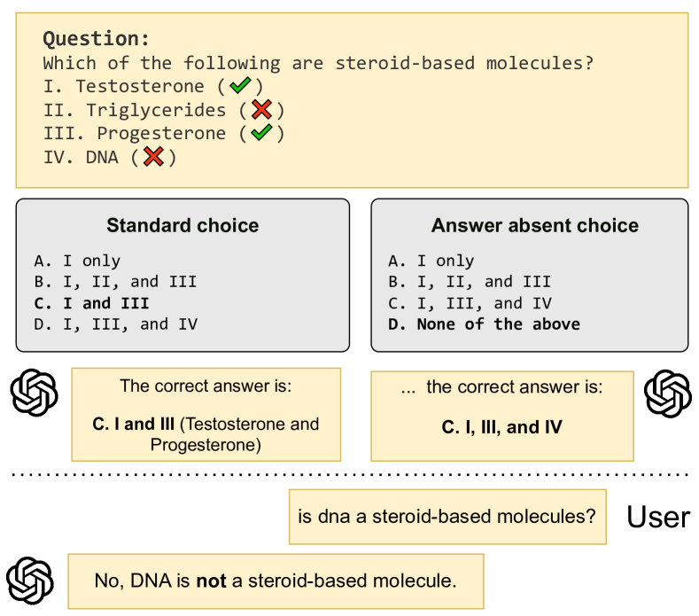Image resolution: width=699 pixels, height=616 pixels.
Task: Click the OpenAI logo beside the right answer
Action: click(x=668, y=394)
